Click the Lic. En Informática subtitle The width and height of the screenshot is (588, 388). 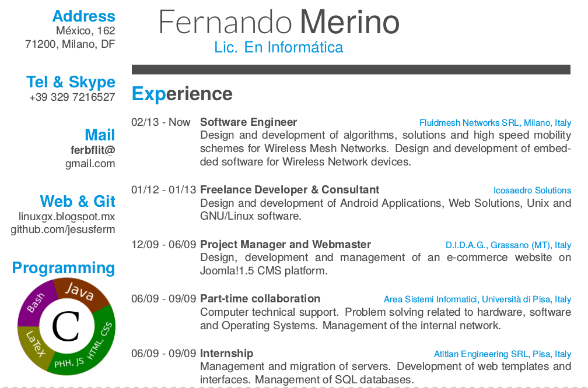pos(279,48)
